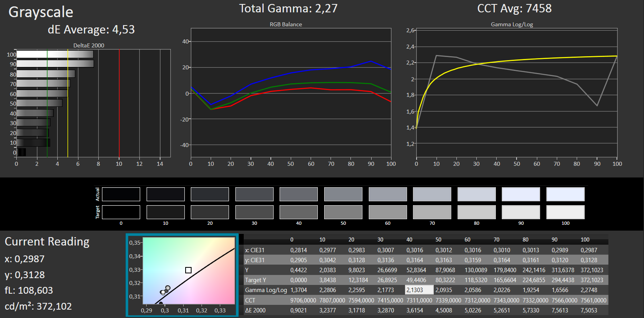Click the Total Gamma: 2,27 readout

[x=288, y=8]
